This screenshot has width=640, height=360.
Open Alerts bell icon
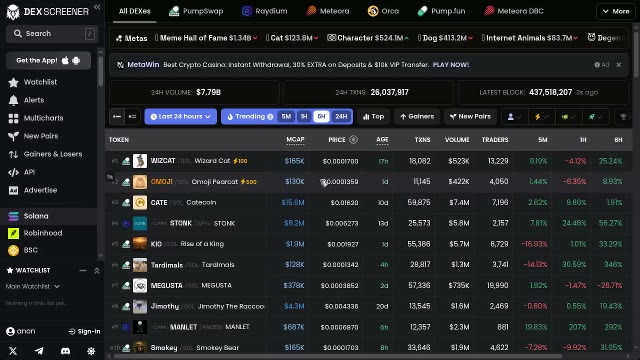click(13, 100)
